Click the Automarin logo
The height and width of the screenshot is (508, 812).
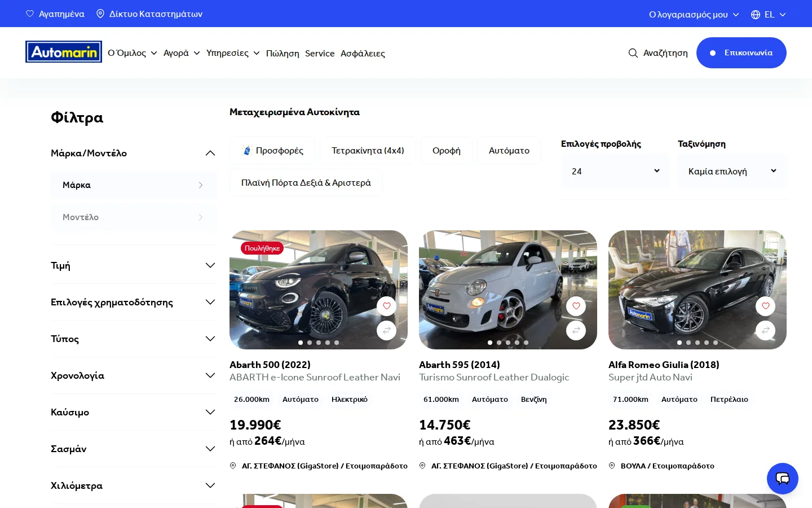[64, 52]
